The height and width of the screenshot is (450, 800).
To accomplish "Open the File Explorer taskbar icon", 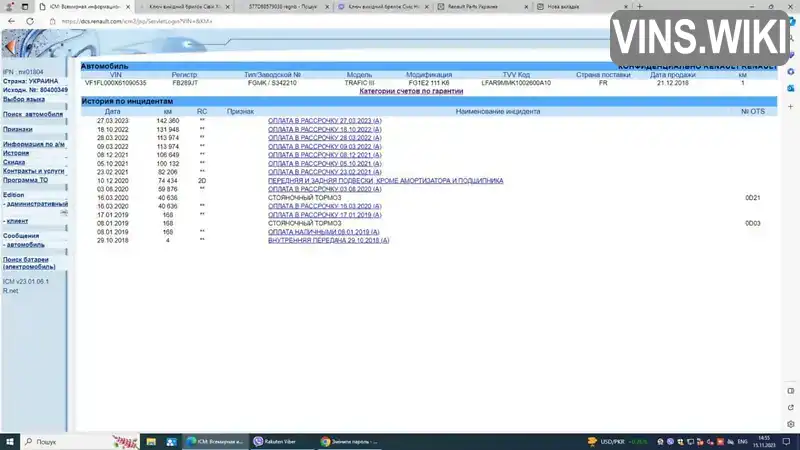I will click(x=151, y=442).
